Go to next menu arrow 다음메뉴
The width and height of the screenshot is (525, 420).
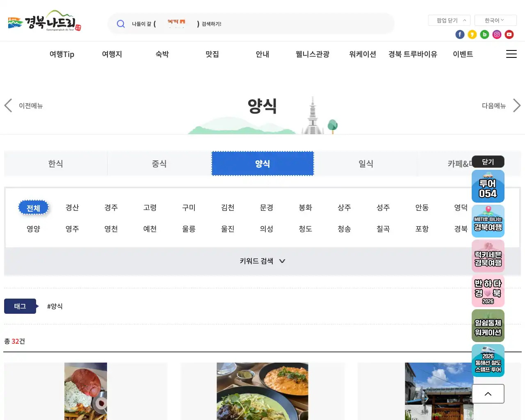501,105
